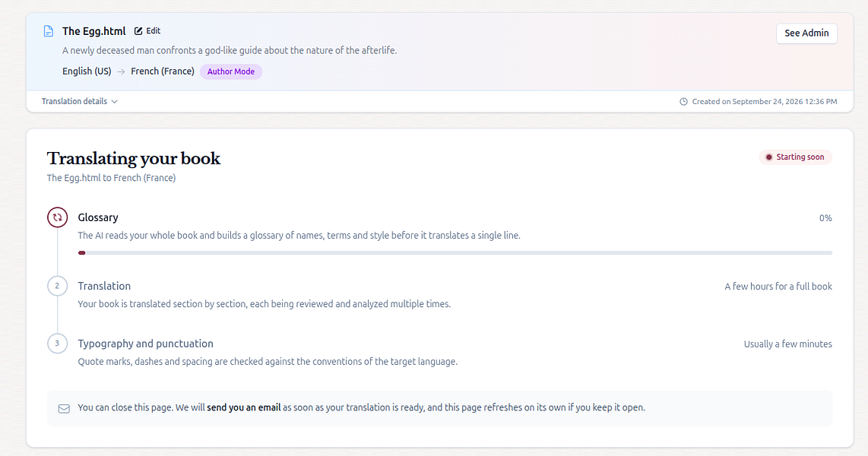Select the Translation step heading
Screen dimensions: 868x456
104,286
